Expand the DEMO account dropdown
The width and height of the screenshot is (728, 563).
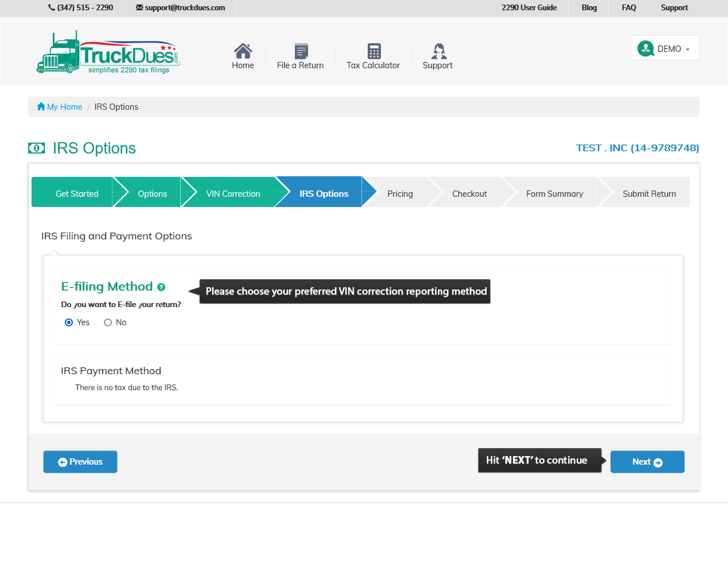pos(687,49)
